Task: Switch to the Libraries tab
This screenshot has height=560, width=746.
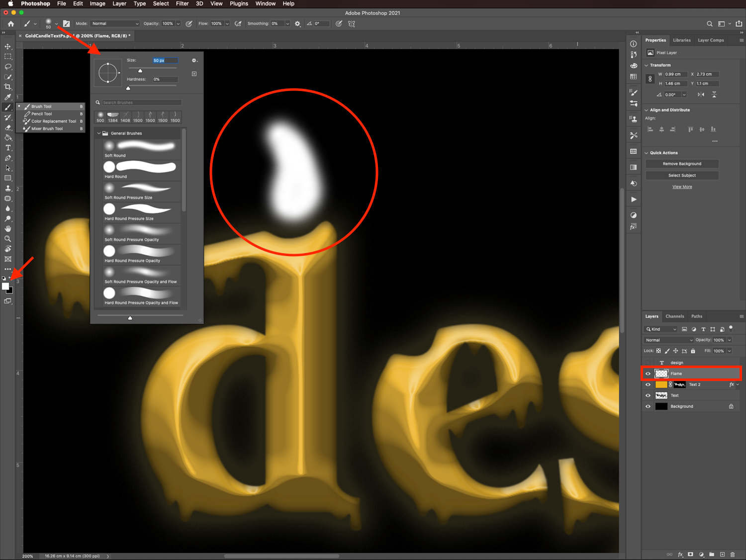Action: pyautogui.click(x=682, y=40)
